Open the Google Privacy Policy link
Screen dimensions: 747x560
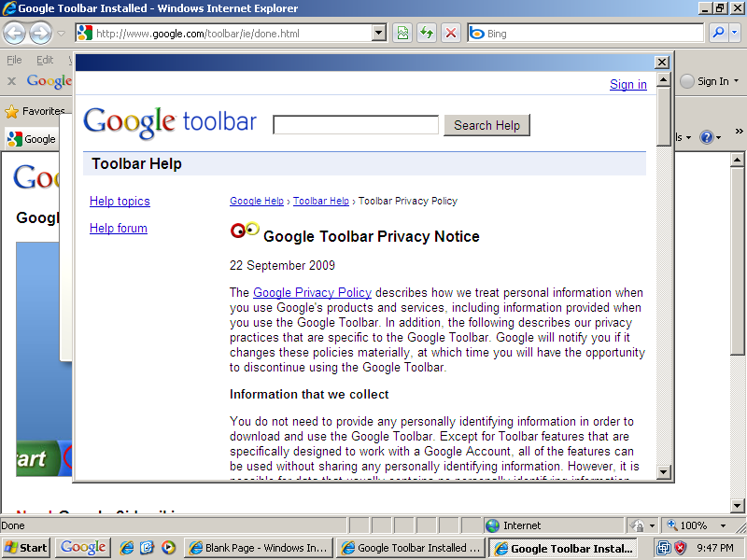click(x=312, y=292)
